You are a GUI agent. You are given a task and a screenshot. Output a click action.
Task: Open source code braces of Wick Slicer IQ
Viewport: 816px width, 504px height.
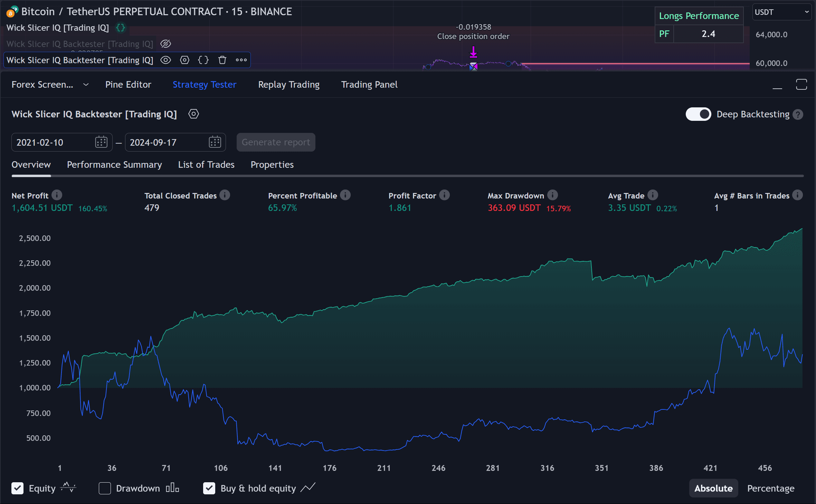pyautogui.click(x=121, y=28)
